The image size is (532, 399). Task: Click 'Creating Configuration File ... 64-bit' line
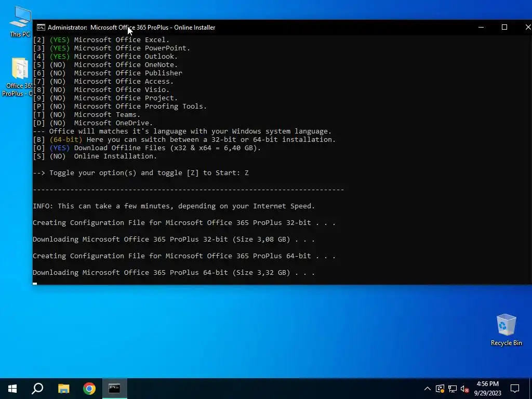point(184,256)
